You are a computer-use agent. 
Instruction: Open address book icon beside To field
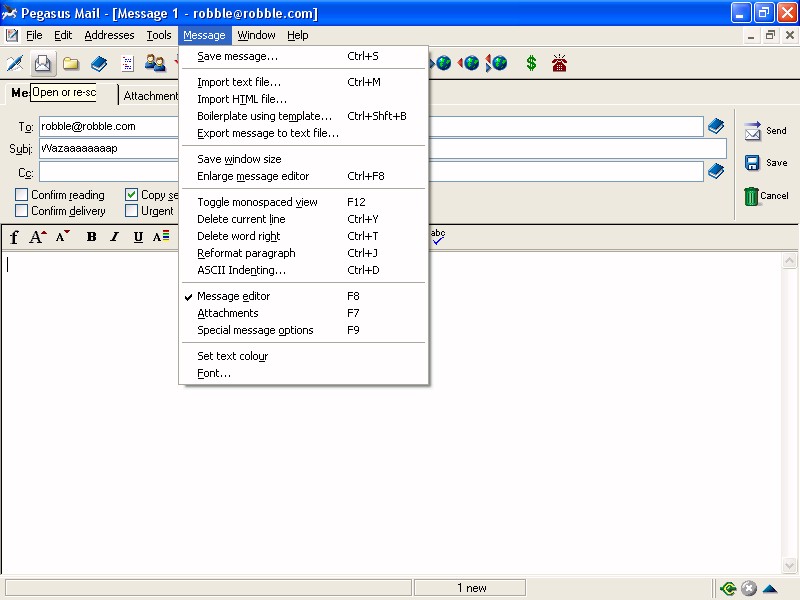coord(716,126)
